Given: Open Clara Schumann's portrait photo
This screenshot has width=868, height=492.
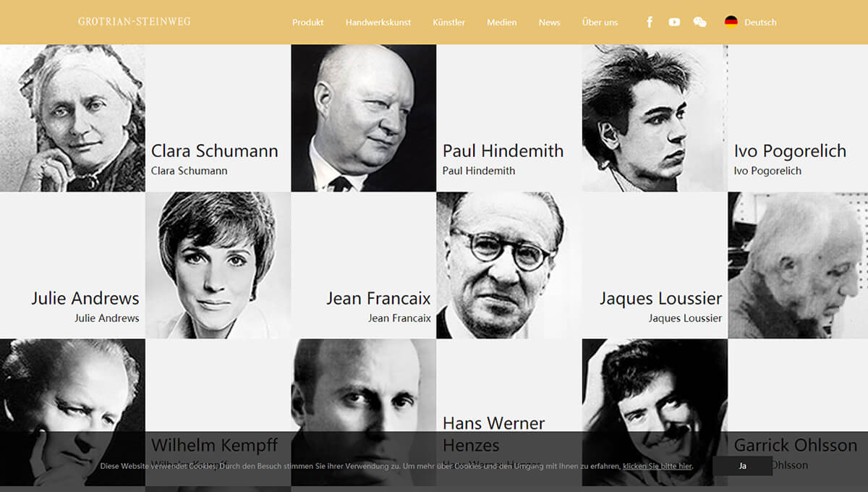Looking at the screenshot, I should pos(72,118).
